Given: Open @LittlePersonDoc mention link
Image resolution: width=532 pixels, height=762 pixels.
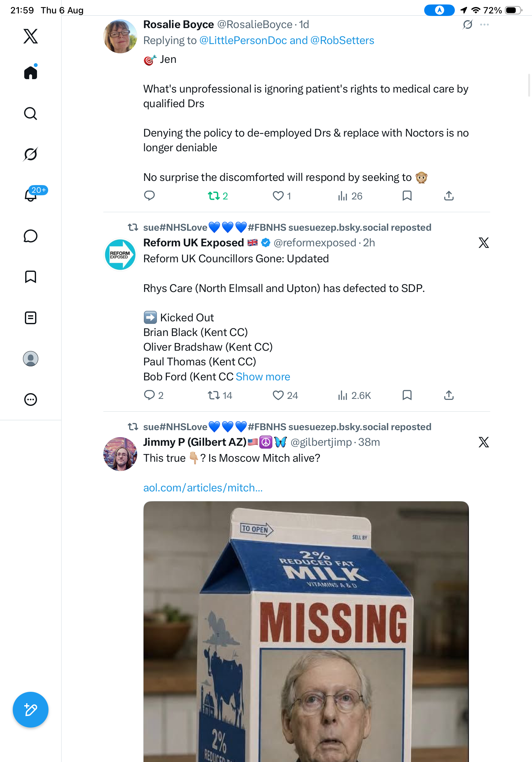Looking at the screenshot, I should coord(243,41).
